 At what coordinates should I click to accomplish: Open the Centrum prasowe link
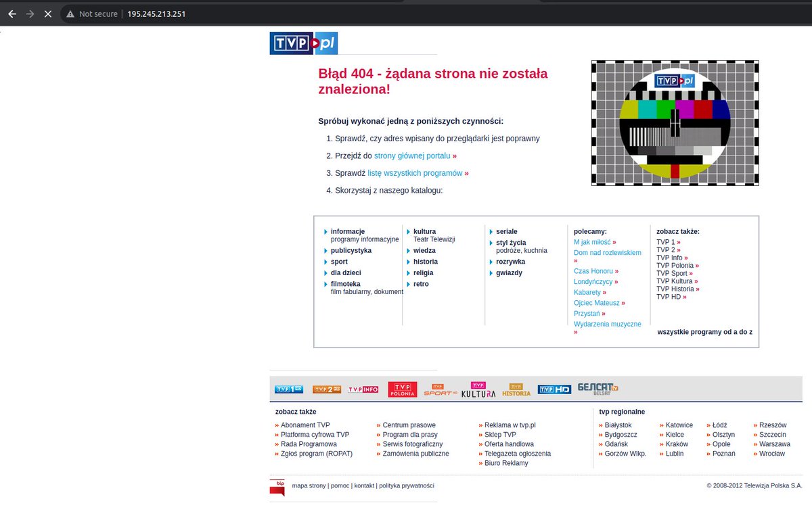tap(409, 425)
